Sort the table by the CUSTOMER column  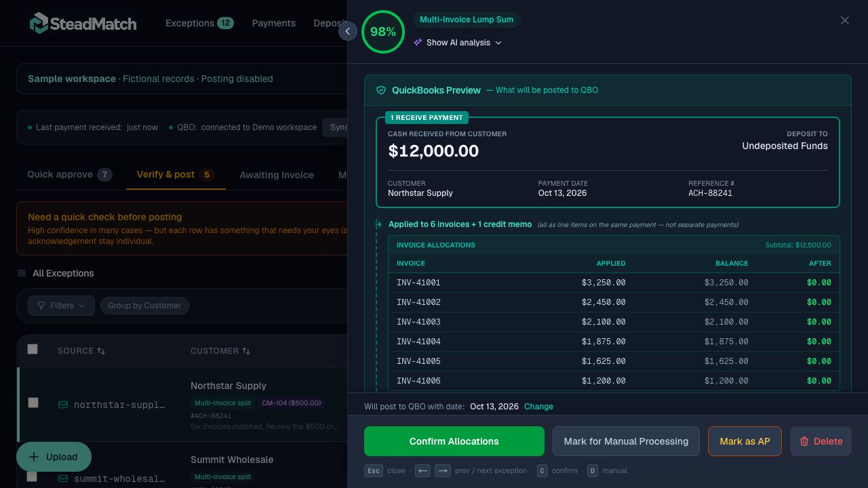click(x=220, y=351)
